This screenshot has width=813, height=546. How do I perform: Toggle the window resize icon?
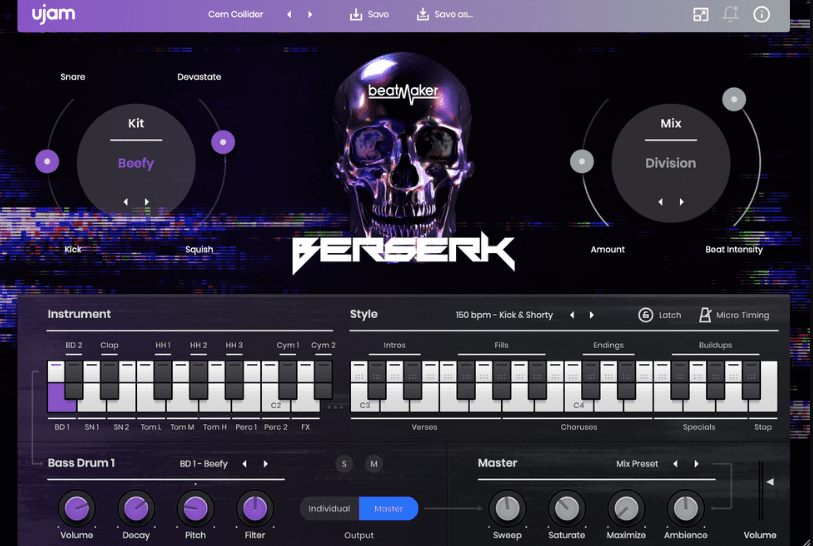[x=700, y=14]
